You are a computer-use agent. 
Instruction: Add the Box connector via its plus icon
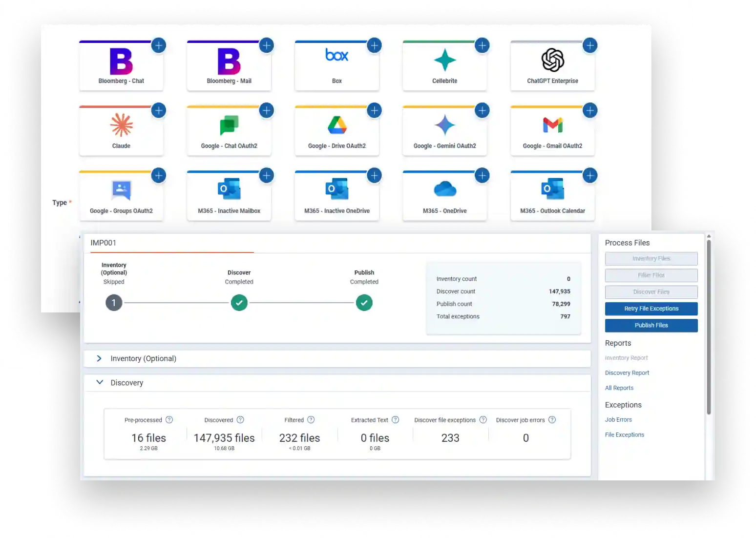tap(375, 45)
